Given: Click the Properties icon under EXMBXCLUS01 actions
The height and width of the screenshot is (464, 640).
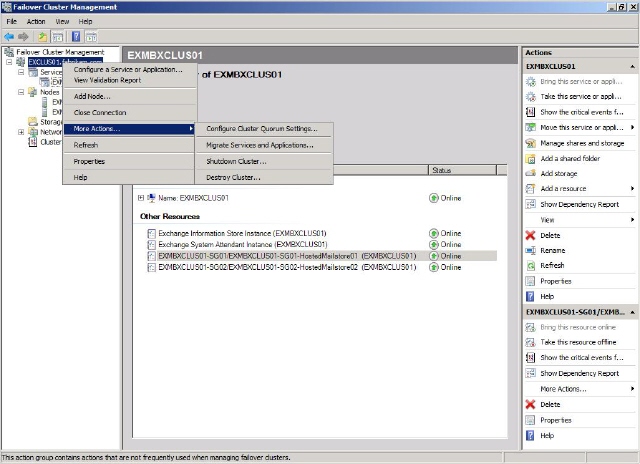Looking at the screenshot, I should coord(530,281).
